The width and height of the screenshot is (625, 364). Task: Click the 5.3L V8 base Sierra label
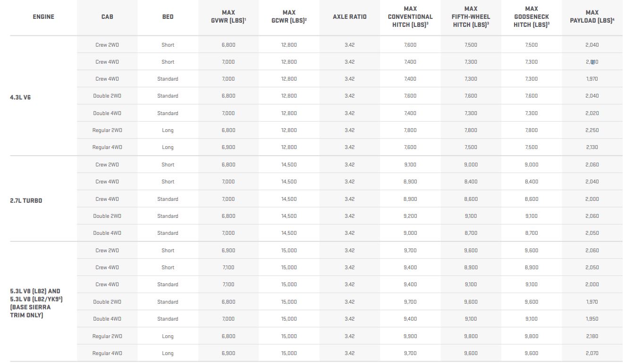[36, 303]
